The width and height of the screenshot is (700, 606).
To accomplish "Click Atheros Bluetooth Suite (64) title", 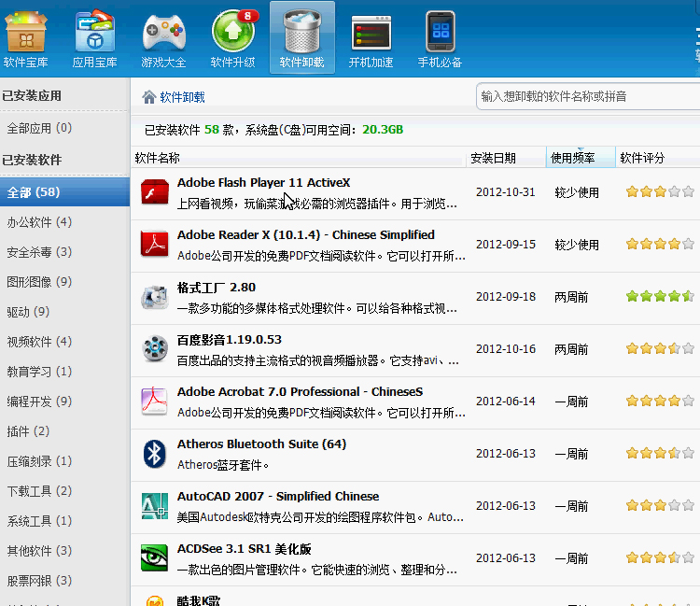I will click(261, 444).
